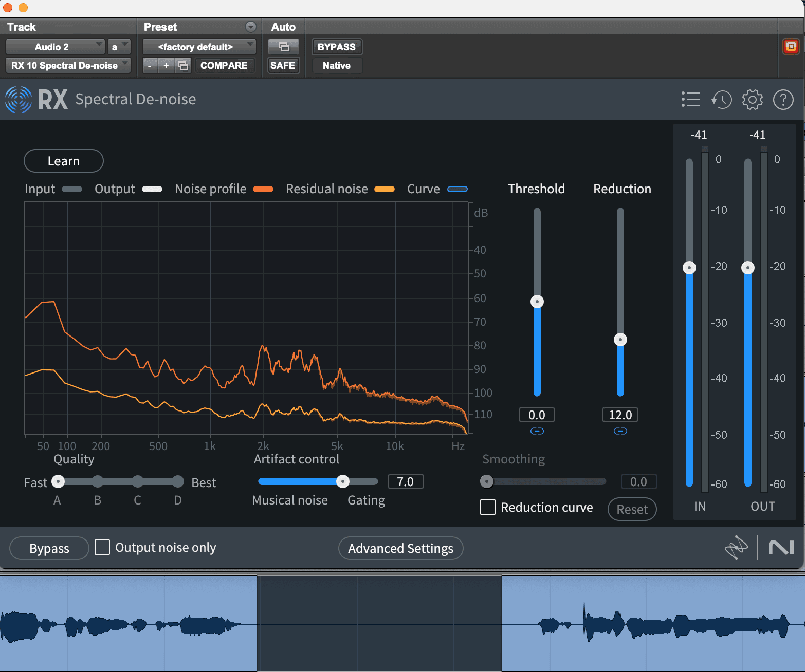
Task: Click the iZotope RX logo icon
Action: click(19, 99)
